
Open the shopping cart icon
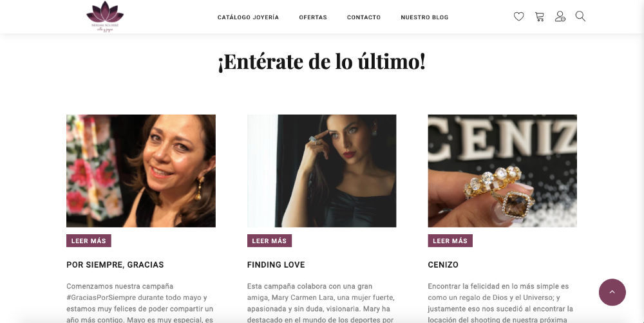pos(539,17)
